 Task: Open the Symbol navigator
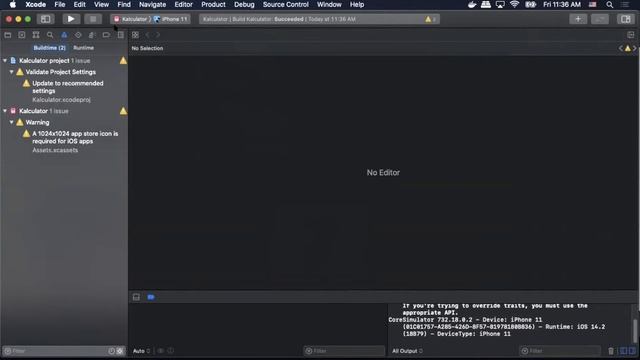36,35
